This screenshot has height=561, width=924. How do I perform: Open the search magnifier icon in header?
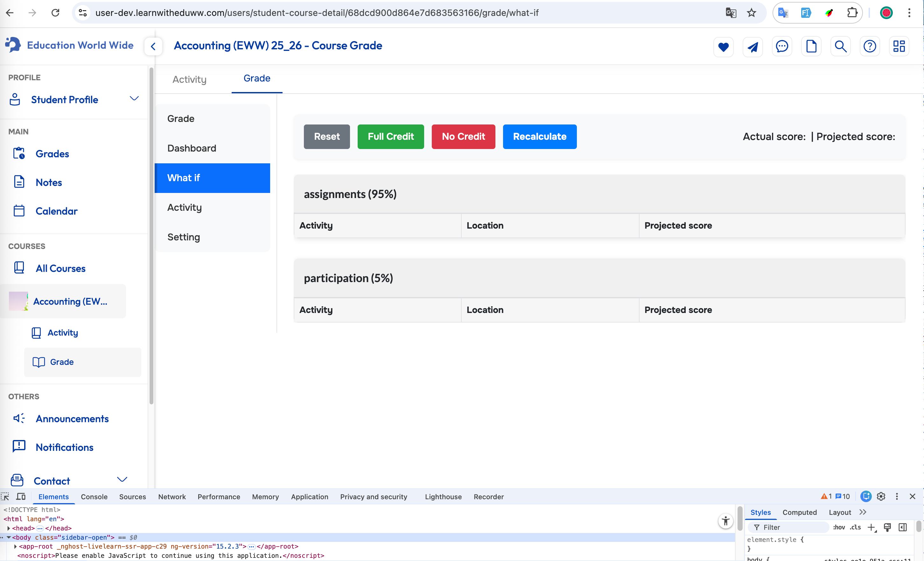[840, 47]
